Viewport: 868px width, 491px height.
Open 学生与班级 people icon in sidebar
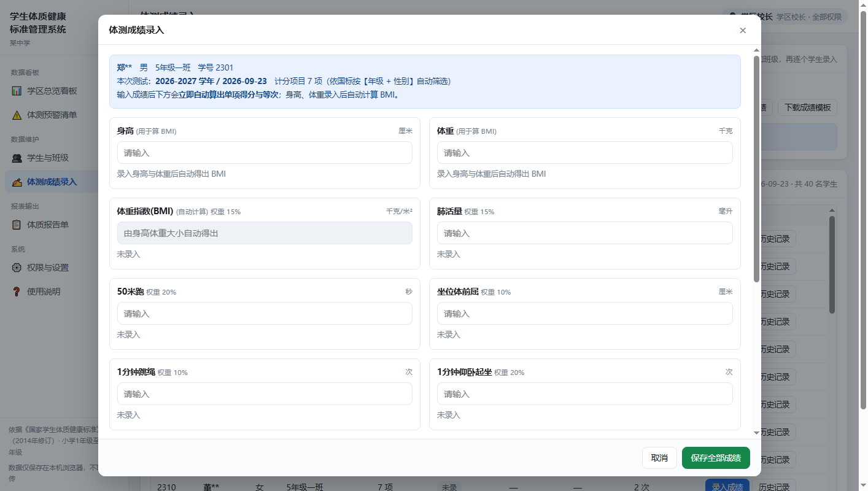(x=17, y=158)
